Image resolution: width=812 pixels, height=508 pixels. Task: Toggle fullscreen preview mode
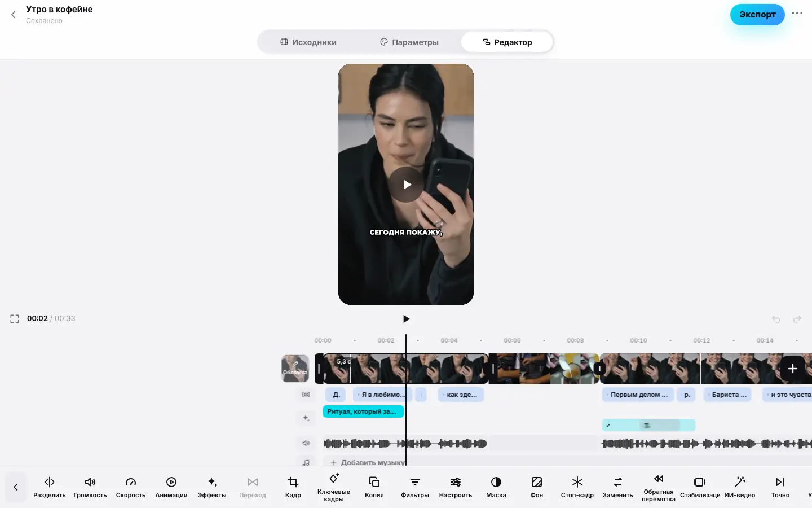tap(15, 319)
